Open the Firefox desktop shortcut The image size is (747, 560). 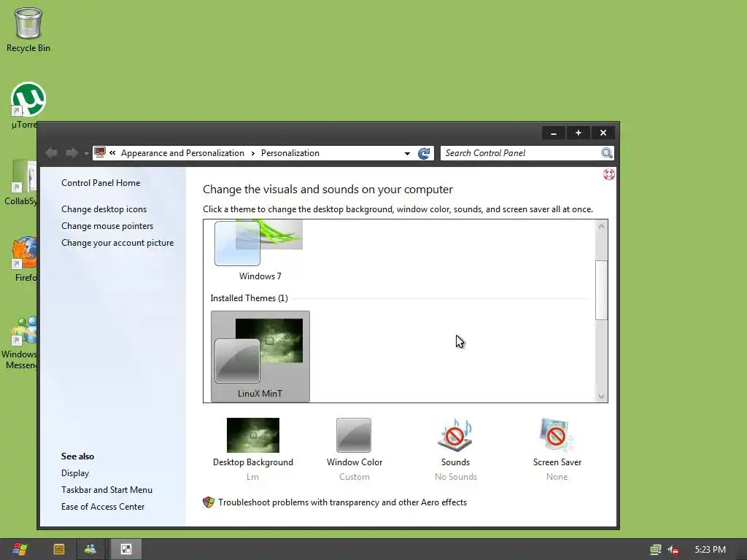pos(25,259)
